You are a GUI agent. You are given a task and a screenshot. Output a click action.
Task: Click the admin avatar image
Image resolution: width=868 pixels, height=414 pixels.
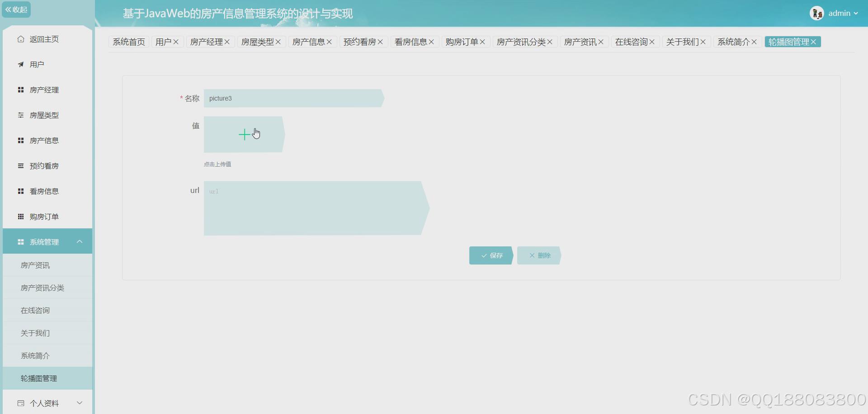pos(817,13)
